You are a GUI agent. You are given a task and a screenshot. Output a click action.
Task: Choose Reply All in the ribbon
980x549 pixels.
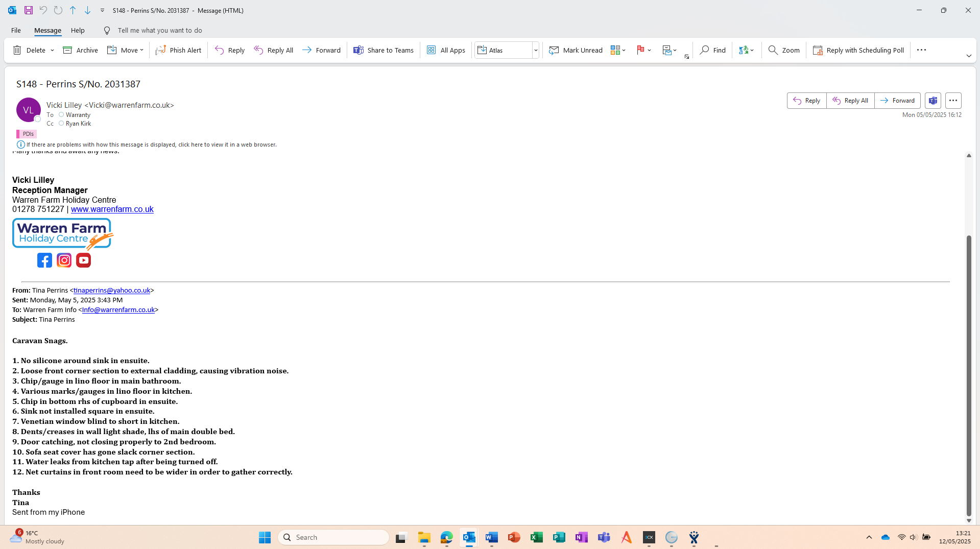tap(274, 50)
